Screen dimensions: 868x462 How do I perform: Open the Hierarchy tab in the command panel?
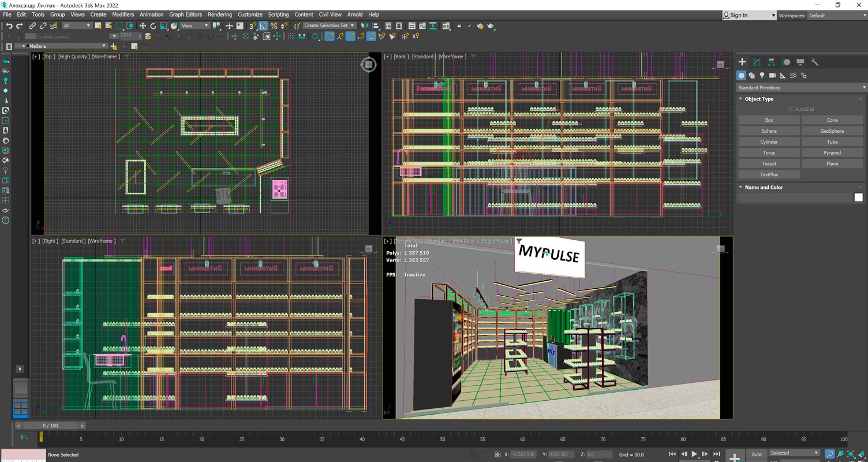(x=771, y=62)
